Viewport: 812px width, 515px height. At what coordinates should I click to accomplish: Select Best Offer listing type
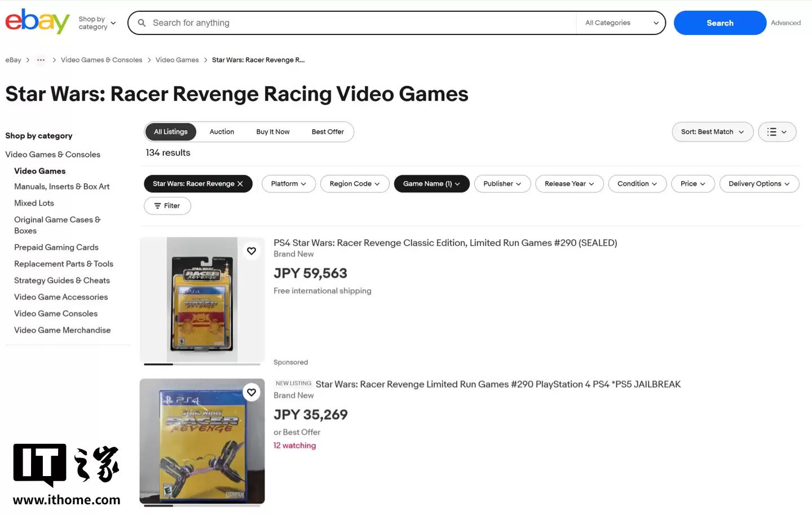tap(328, 132)
